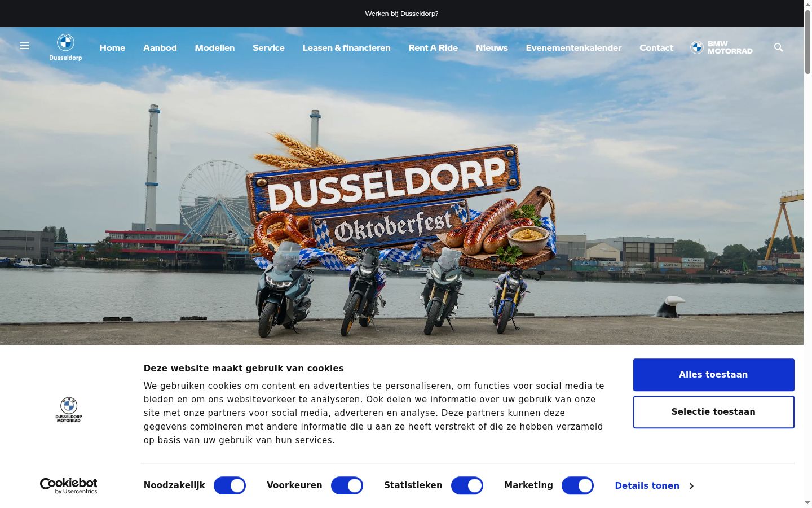Follow the Werken bij Dusseldorp? link
Viewport: 812px width, 508px height.
pos(401,14)
